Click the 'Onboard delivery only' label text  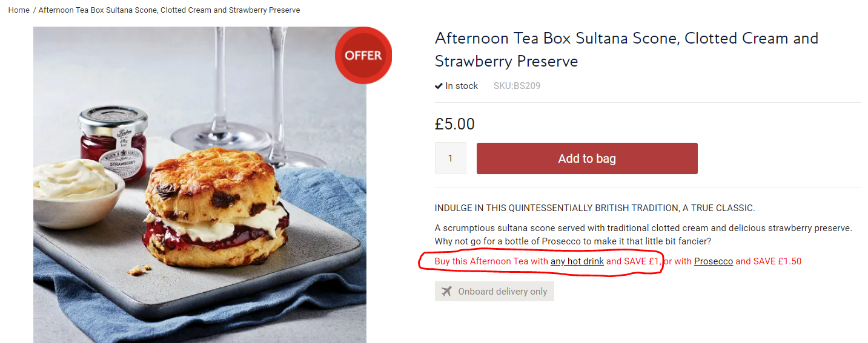[502, 292]
